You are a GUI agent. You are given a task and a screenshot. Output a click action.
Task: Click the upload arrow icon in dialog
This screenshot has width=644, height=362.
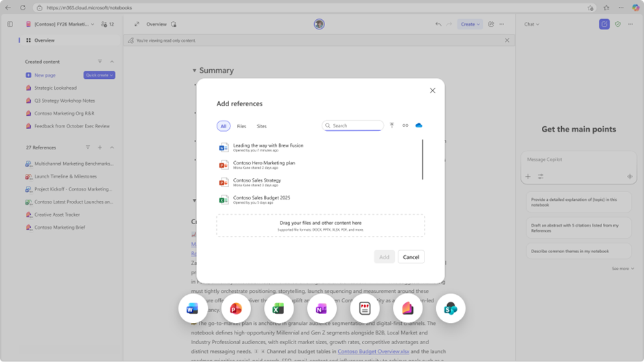point(392,125)
